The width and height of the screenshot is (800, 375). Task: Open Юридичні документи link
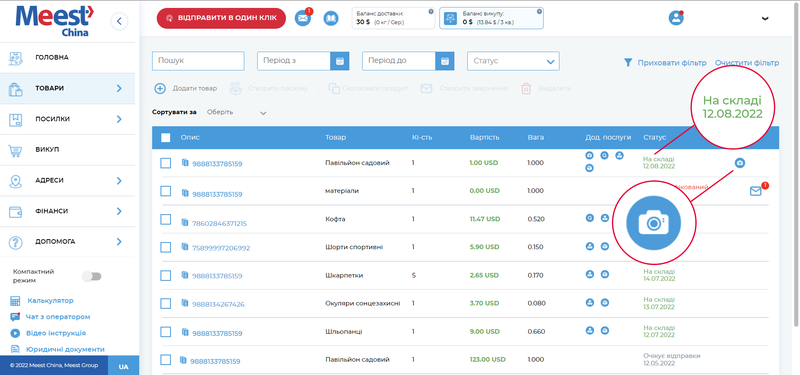[x=65, y=349]
